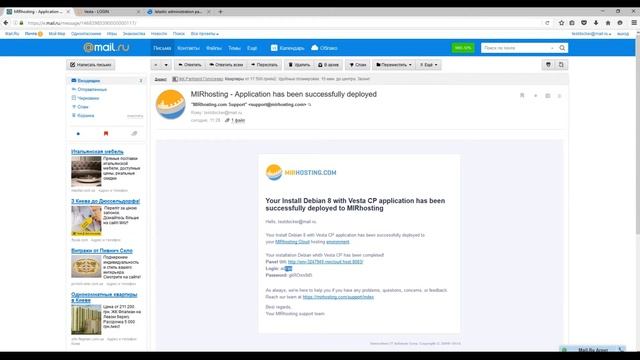This screenshot has height=360, width=640.
Task: Click the flag icon beside message subject
Action: coord(522,96)
